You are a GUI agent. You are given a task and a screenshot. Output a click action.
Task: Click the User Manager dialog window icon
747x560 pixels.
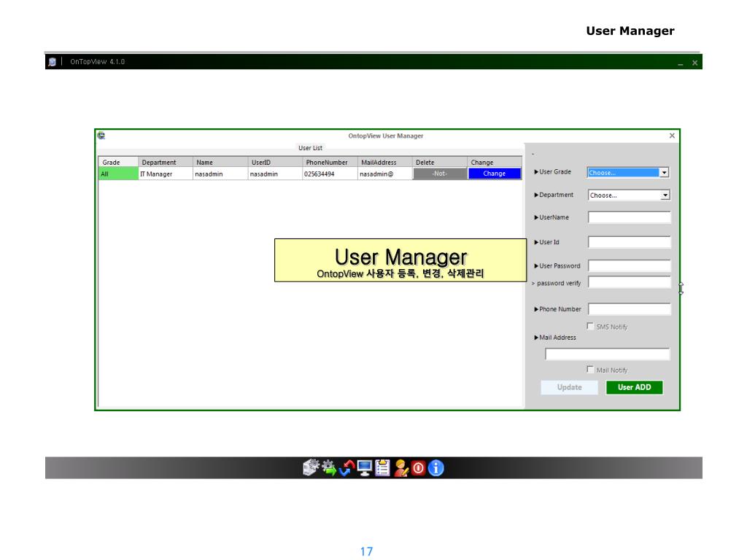[101, 136]
